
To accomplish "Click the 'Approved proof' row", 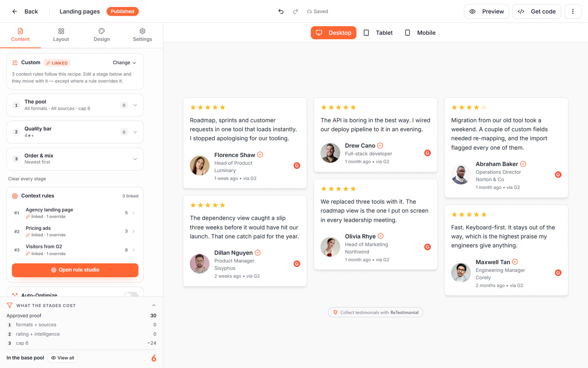I will click(82, 316).
